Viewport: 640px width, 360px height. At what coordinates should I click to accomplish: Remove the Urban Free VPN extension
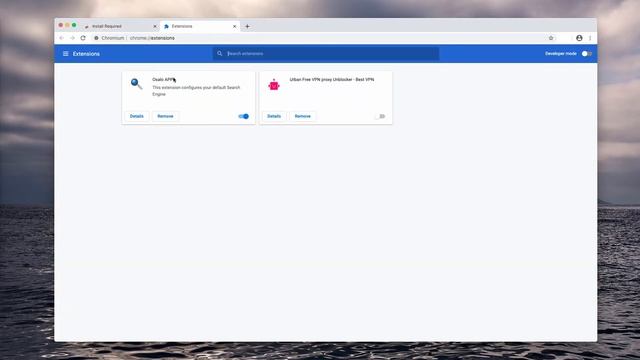[x=302, y=116]
